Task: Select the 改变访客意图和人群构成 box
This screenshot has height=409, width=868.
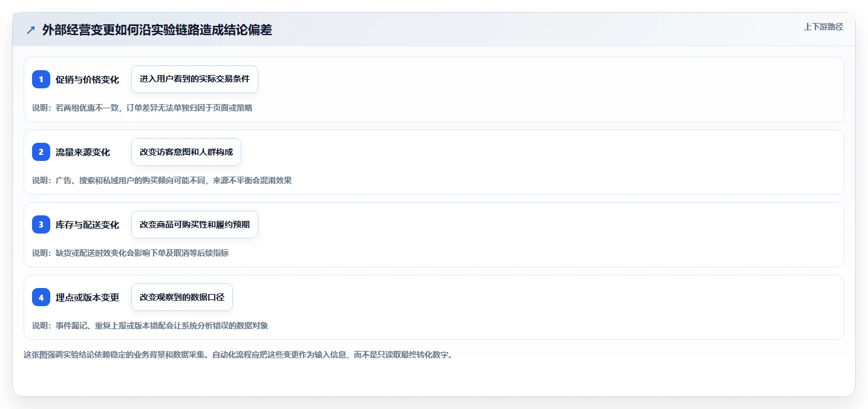Action: 186,152
